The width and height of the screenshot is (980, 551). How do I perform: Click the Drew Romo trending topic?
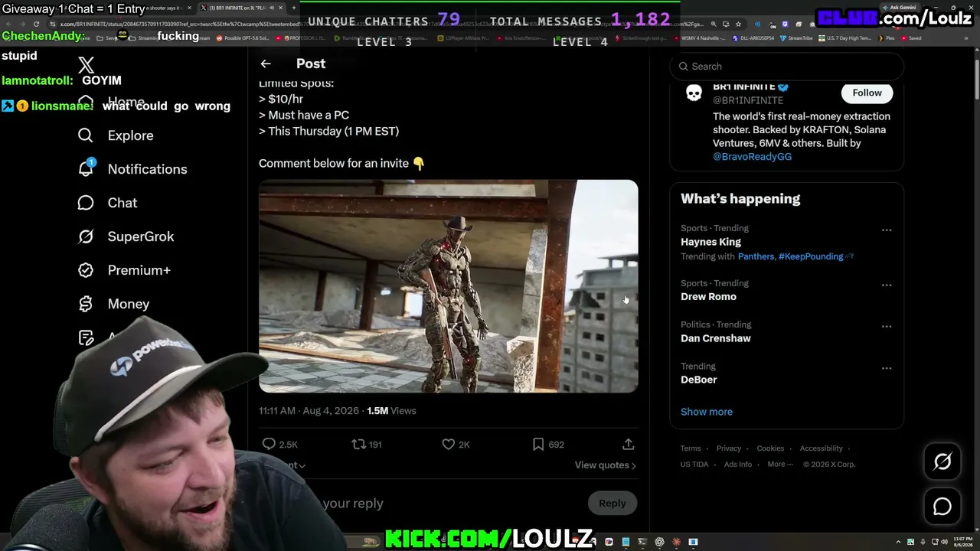708,297
